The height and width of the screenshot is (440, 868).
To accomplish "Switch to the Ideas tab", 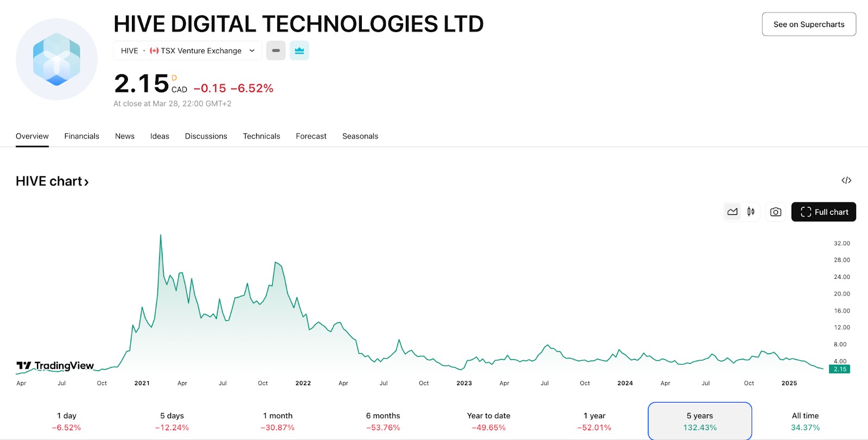I will tap(159, 136).
